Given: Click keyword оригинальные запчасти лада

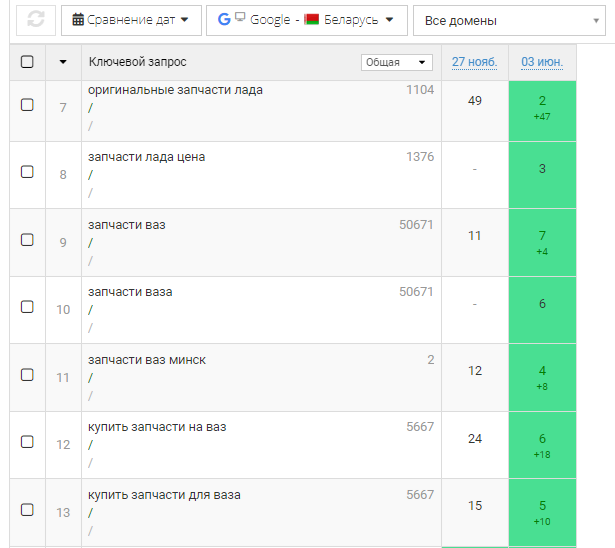Looking at the screenshot, I should [175, 90].
